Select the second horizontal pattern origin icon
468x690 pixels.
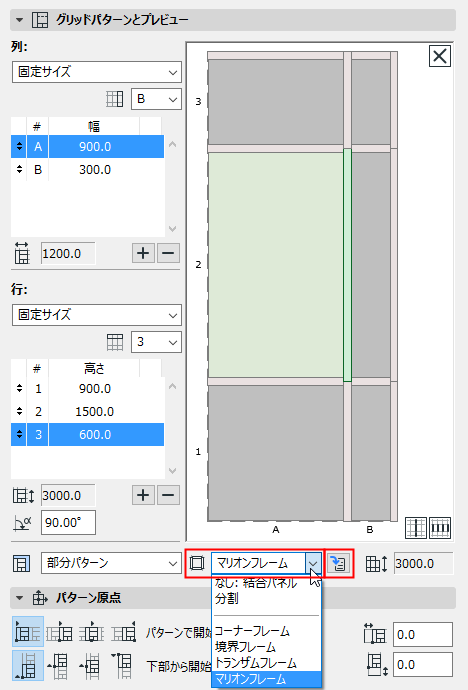[x=59, y=632]
